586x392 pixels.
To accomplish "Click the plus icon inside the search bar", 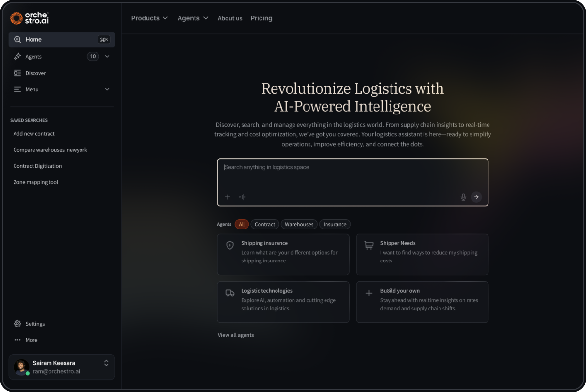I will click(228, 197).
